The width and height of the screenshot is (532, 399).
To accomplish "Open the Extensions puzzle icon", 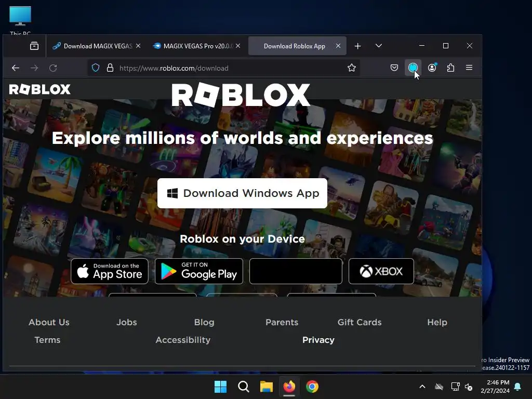I will coord(450,68).
